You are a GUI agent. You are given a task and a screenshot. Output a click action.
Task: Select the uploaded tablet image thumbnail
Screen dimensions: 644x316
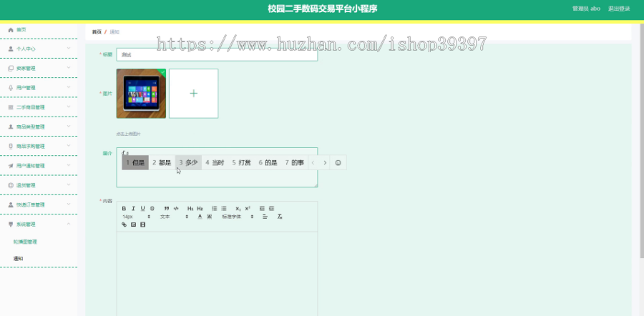point(141,94)
